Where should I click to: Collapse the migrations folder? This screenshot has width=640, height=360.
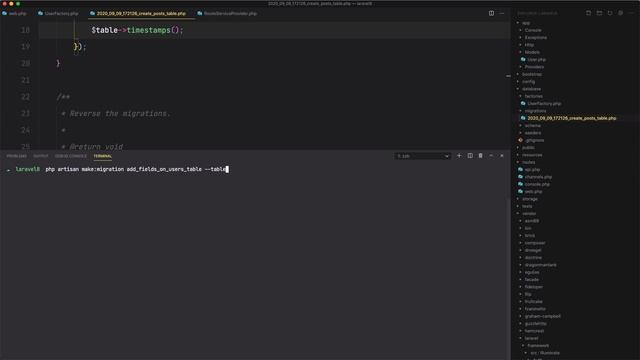click(535, 111)
